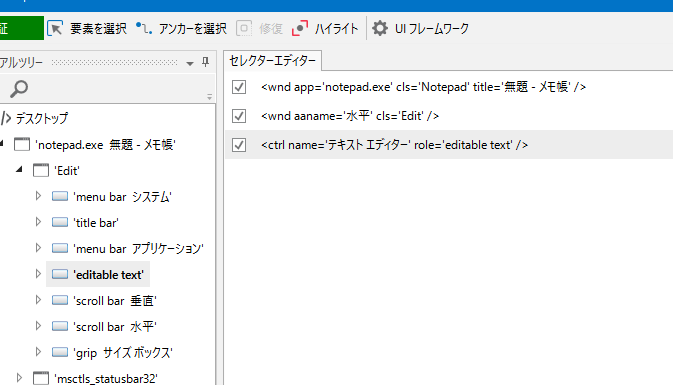
Task: Click the magnifier search icon in tree panel
Action: (19, 88)
